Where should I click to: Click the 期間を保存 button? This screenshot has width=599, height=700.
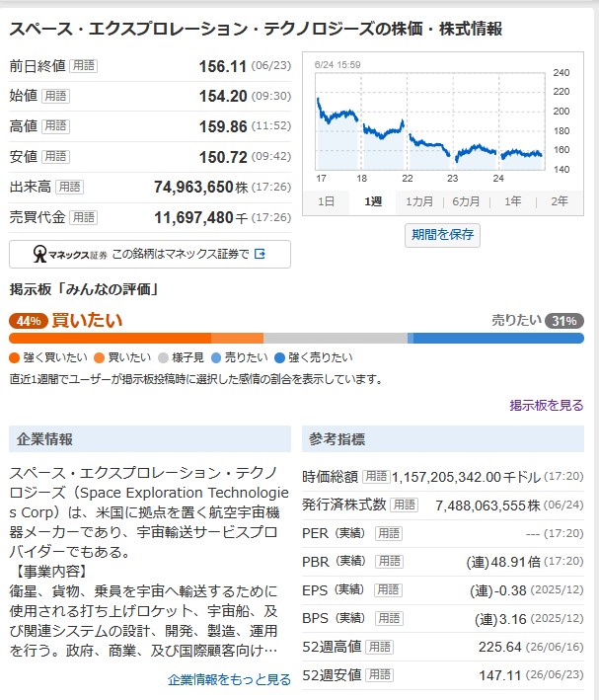tap(442, 235)
